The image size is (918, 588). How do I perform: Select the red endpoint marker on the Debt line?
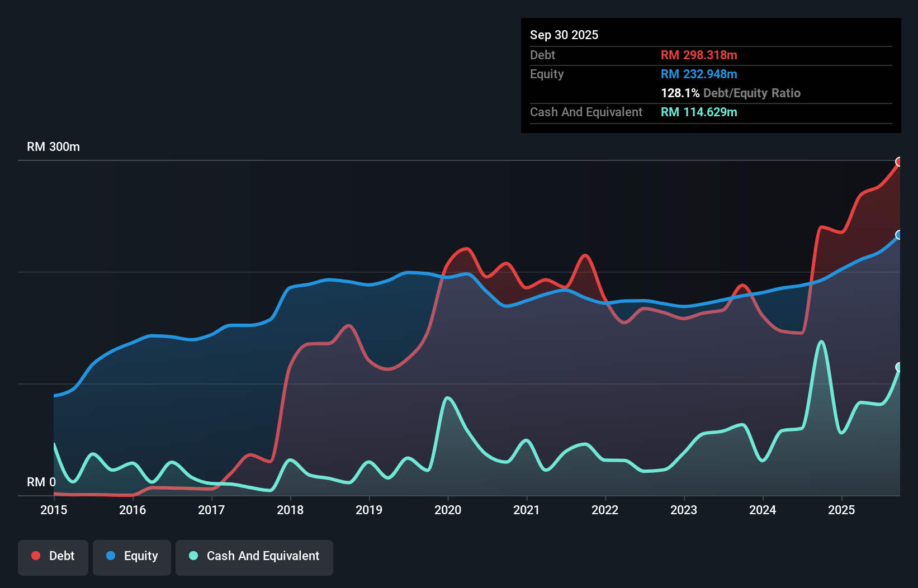(900, 162)
